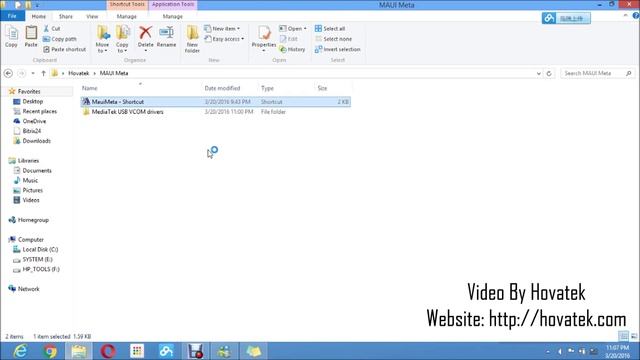Create a New folder
The width and height of the screenshot is (640, 360).
(192, 39)
